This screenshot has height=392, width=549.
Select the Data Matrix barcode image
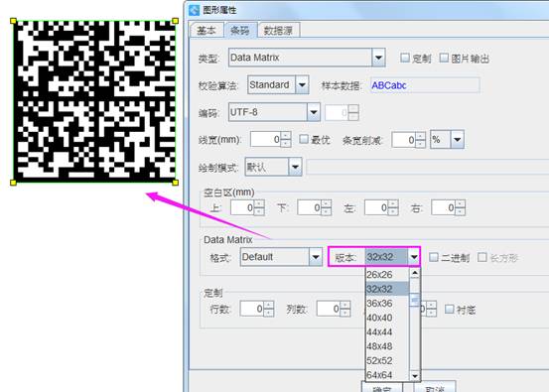click(x=94, y=101)
